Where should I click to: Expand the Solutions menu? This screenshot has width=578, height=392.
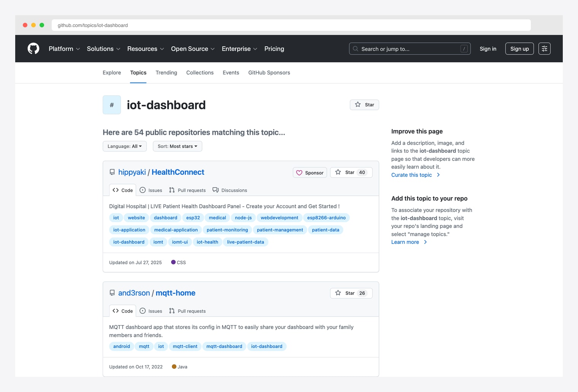[x=103, y=49]
